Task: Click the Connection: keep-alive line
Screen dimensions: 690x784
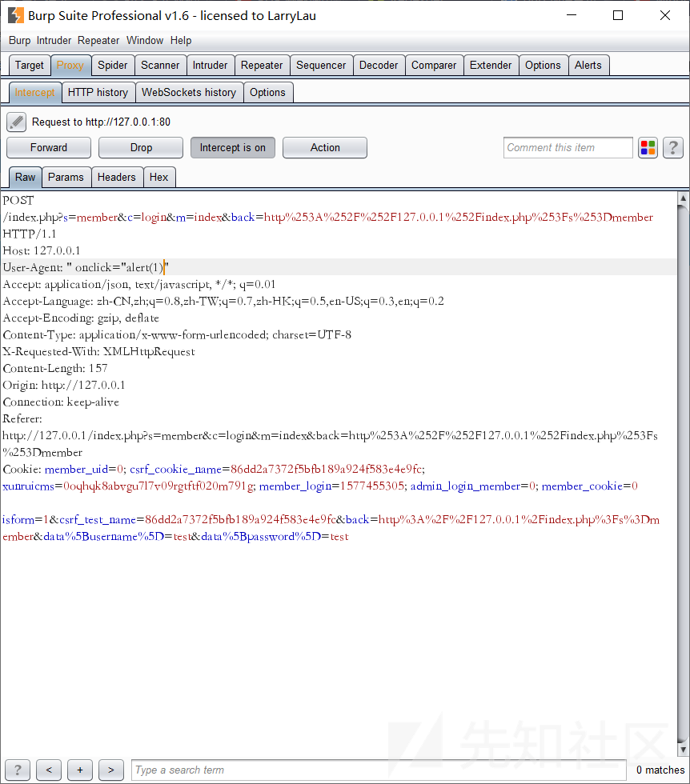Action: pyautogui.click(x=61, y=402)
